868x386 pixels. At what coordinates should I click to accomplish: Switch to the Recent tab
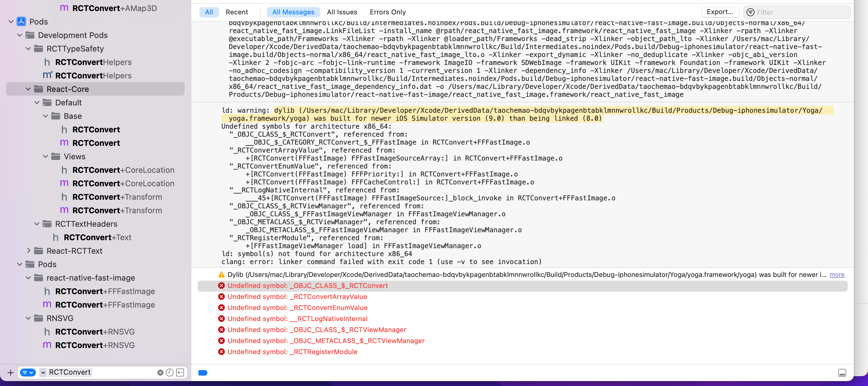pos(236,12)
